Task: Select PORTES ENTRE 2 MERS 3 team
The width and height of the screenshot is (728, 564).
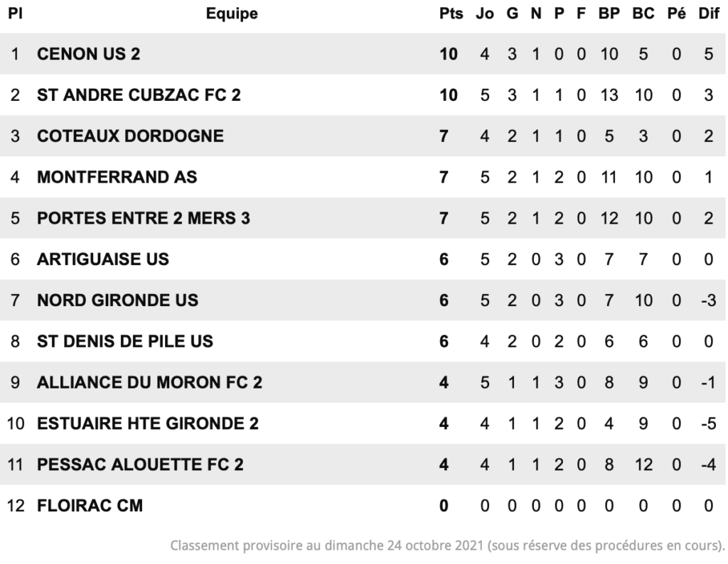Action: [144, 219]
